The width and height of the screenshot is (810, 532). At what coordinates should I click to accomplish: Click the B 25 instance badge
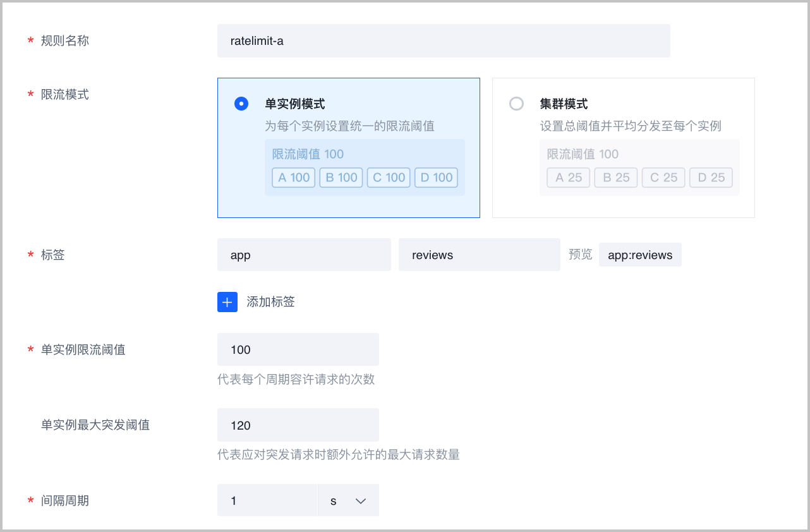click(615, 178)
